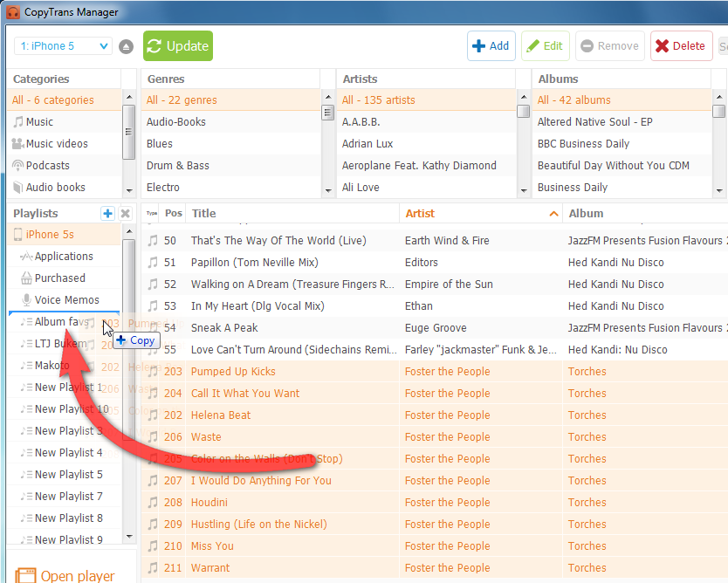Select the Audio books category
The image size is (728, 583).
[x=64, y=188]
